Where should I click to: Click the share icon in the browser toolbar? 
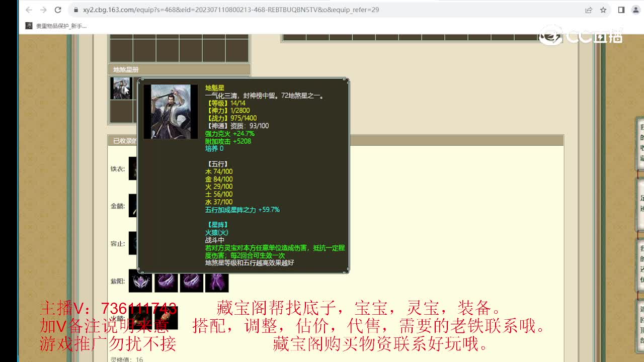589,9
